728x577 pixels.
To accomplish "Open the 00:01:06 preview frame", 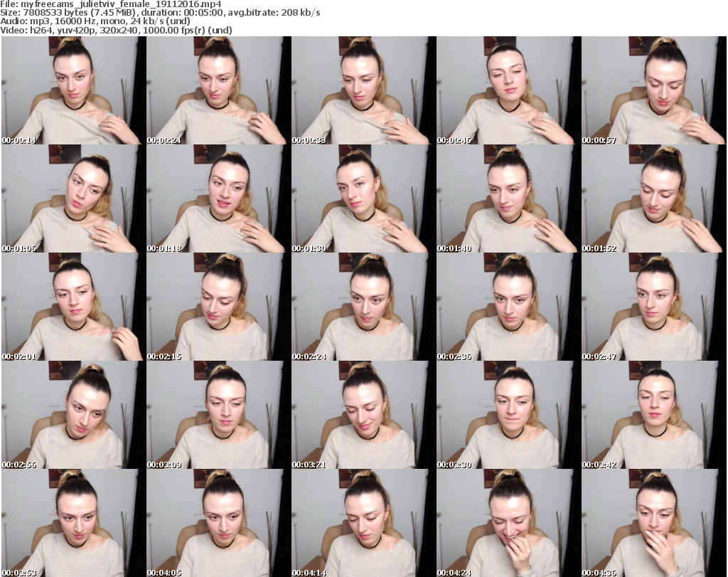I will (x=73, y=198).
